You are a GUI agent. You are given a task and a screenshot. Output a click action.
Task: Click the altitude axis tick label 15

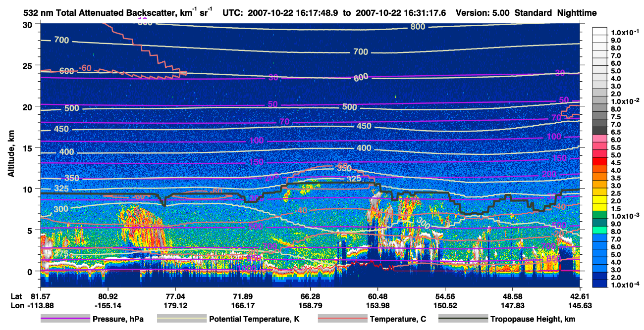pos(29,148)
